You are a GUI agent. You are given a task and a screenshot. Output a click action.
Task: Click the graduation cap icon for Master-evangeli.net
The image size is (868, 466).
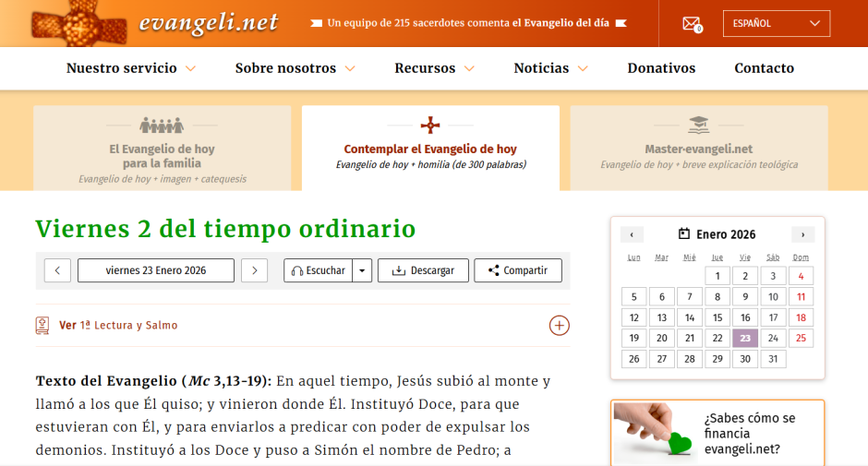pos(699,125)
